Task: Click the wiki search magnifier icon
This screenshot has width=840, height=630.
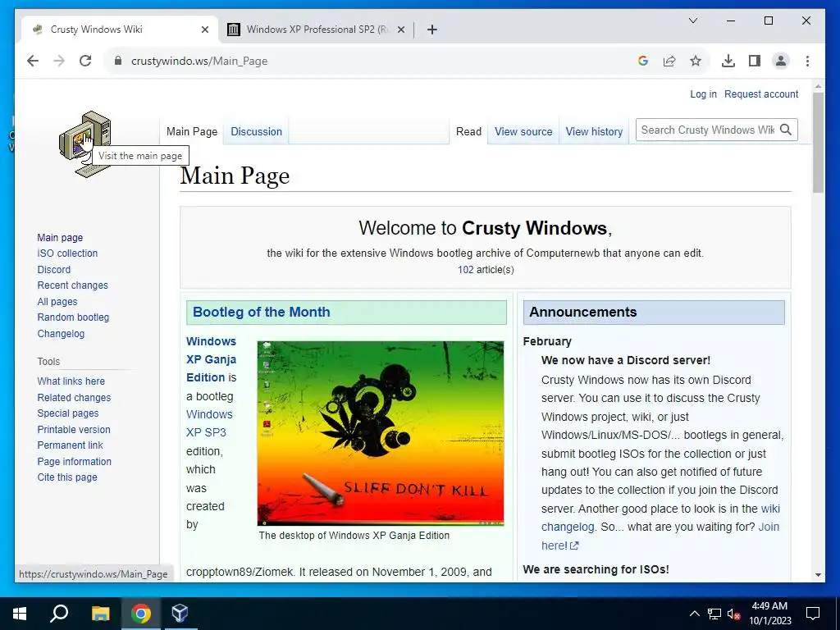Action: click(786, 130)
